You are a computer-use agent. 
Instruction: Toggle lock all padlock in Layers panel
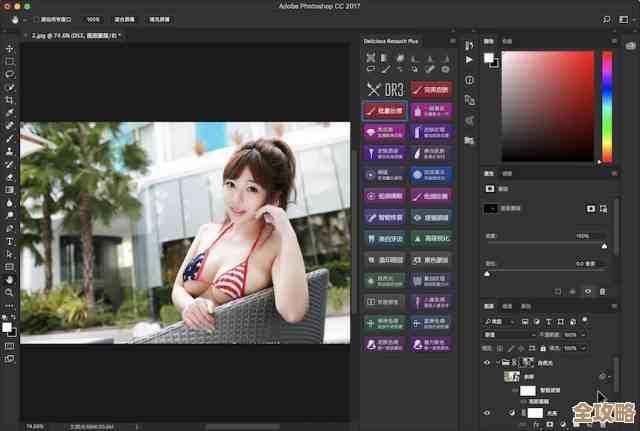pos(542,348)
